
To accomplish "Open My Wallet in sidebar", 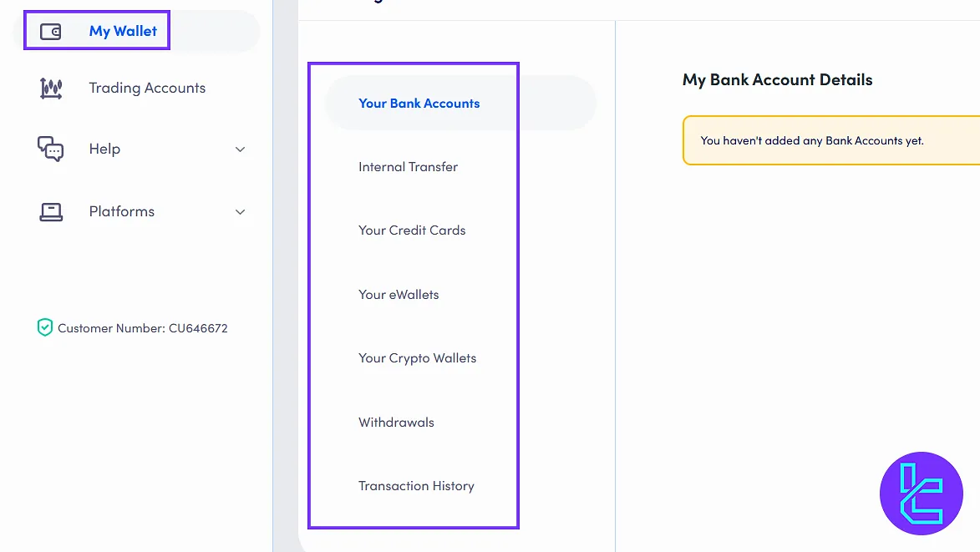I will [x=123, y=32].
